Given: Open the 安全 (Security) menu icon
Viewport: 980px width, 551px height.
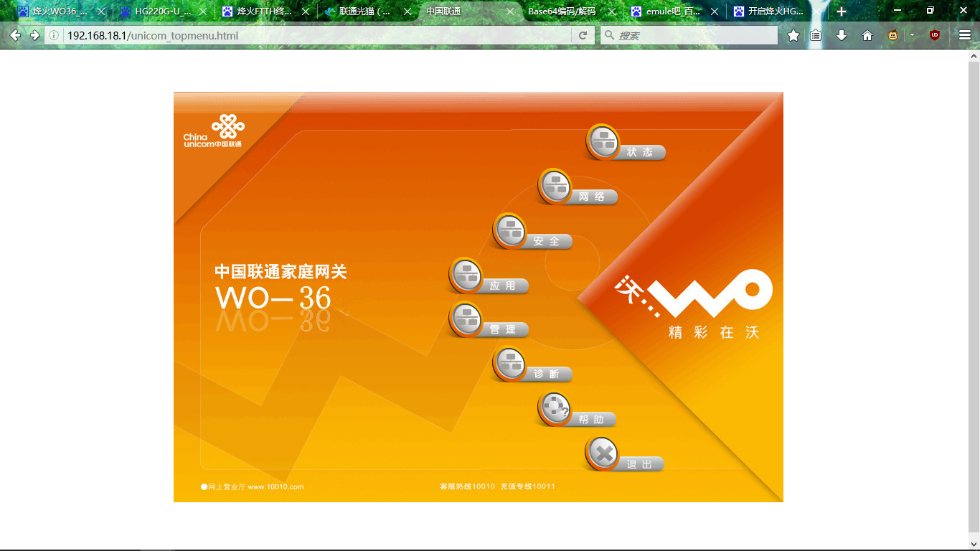Looking at the screenshot, I should coord(510,230).
